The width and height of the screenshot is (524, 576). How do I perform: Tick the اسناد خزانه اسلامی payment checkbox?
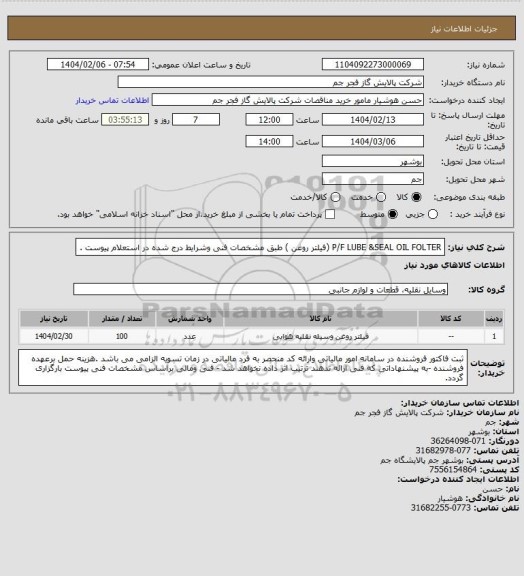tap(330, 214)
